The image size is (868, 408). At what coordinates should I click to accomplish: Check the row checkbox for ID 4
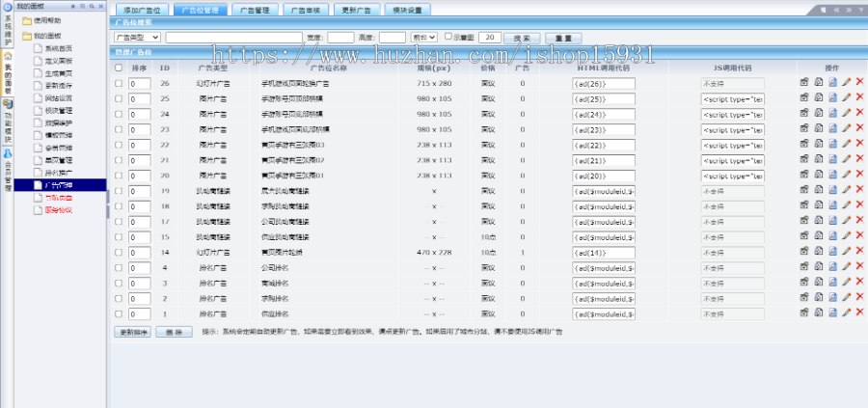tap(119, 268)
